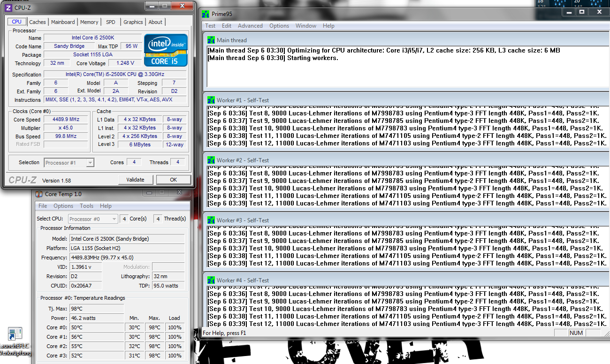Click the 'NUM' indicator in Prime95 status bar

coord(576,333)
